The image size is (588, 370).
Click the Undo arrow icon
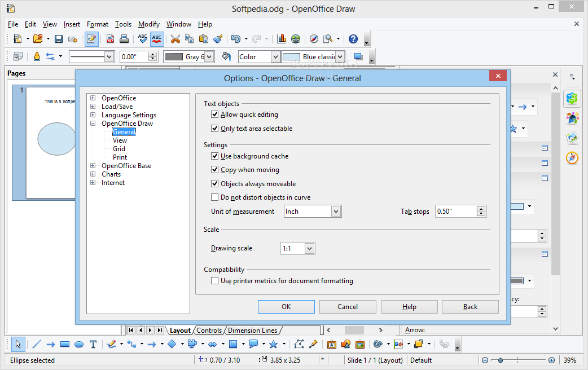(235, 39)
